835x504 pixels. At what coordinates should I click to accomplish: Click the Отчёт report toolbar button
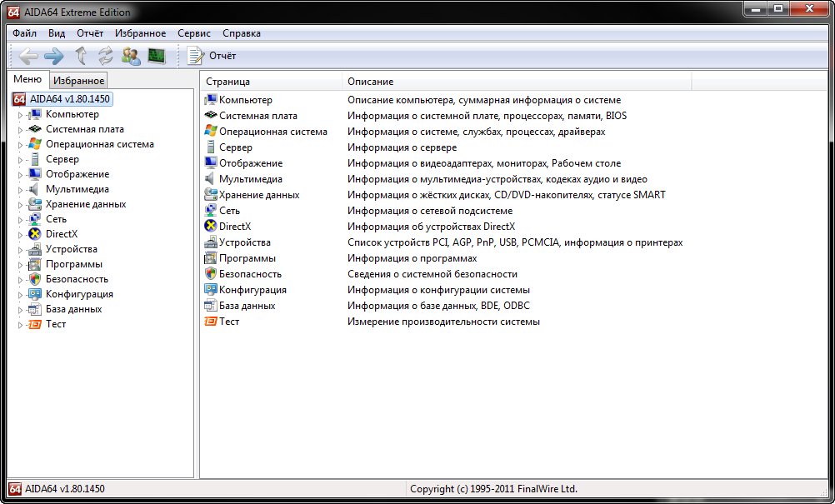pos(212,56)
